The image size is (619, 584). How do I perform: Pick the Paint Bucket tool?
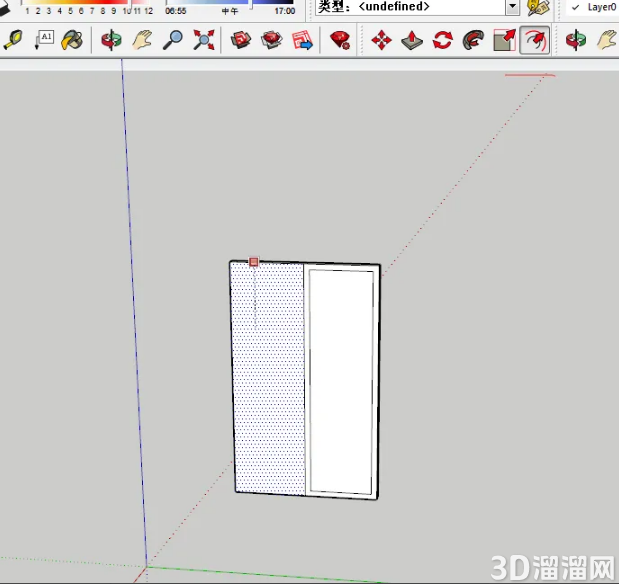pos(72,40)
